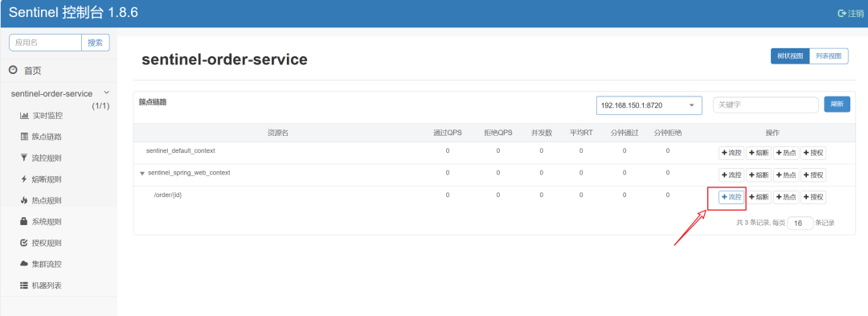Click the 搜索 button
Image resolution: width=868 pixels, height=316 pixels.
[95, 43]
